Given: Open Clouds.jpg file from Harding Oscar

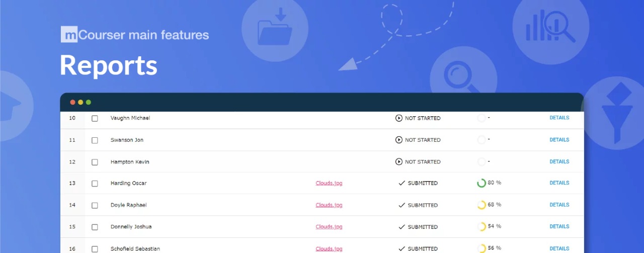Looking at the screenshot, I should point(329,183).
